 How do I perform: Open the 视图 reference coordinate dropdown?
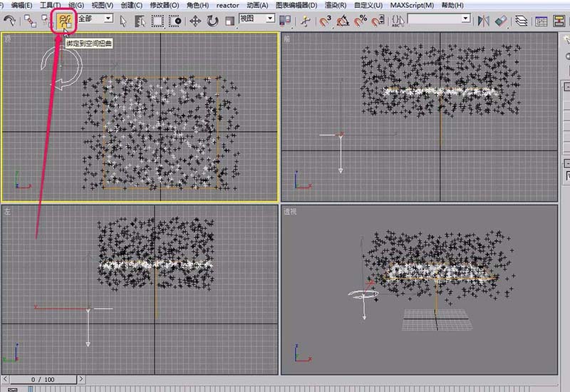click(x=269, y=19)
